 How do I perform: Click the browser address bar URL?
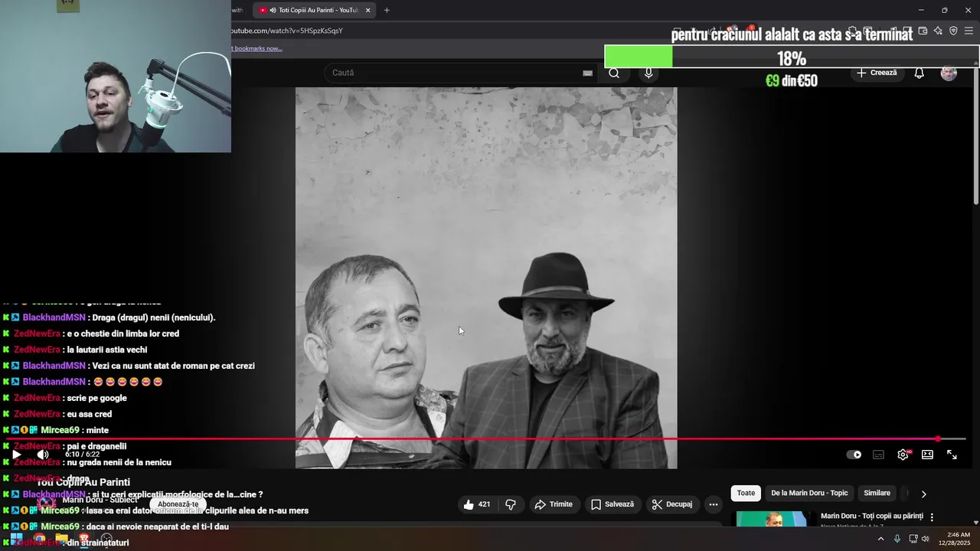[x=287, y=31]
